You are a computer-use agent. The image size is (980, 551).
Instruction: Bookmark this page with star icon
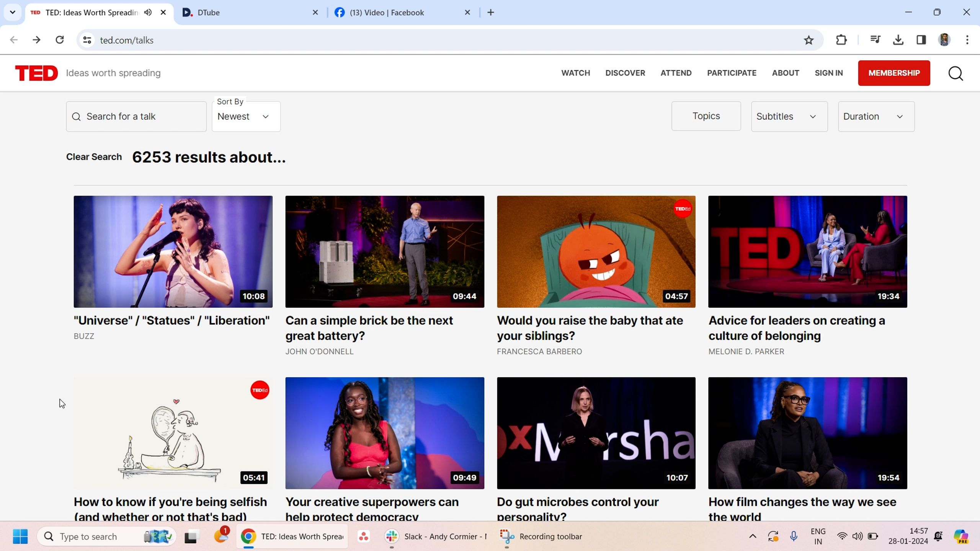[808, 40]
